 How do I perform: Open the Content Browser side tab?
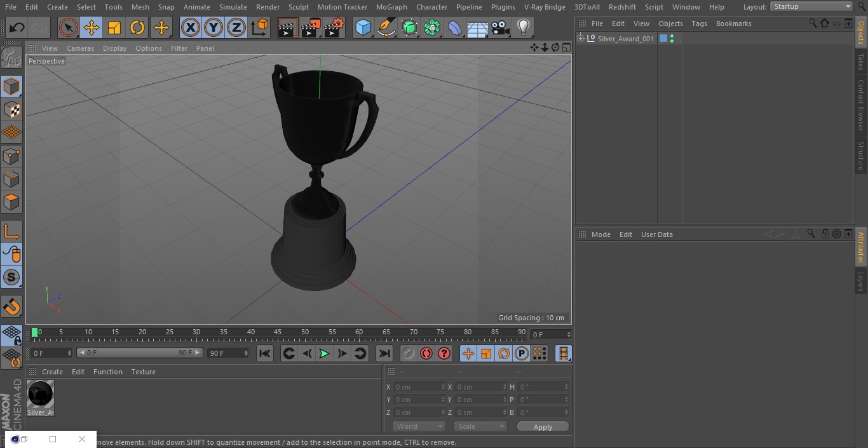click(x=861, y=105)
